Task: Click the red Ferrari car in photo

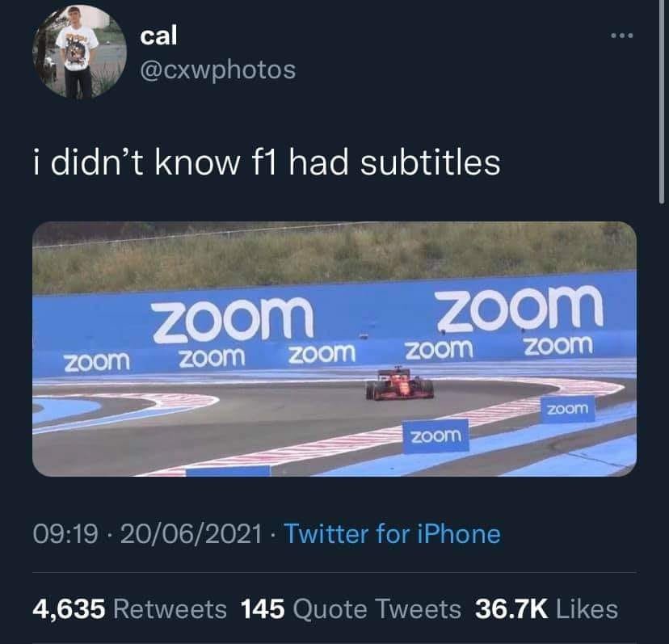Action: 400,384
